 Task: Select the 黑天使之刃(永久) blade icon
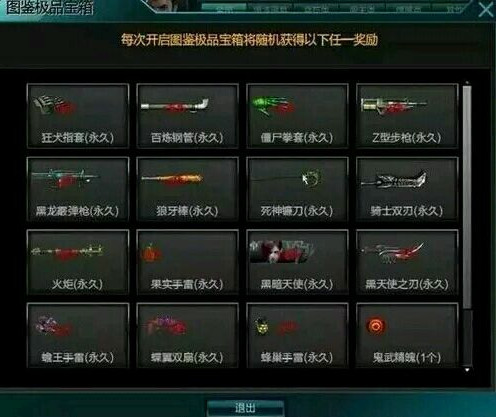[x=393, y=252]
